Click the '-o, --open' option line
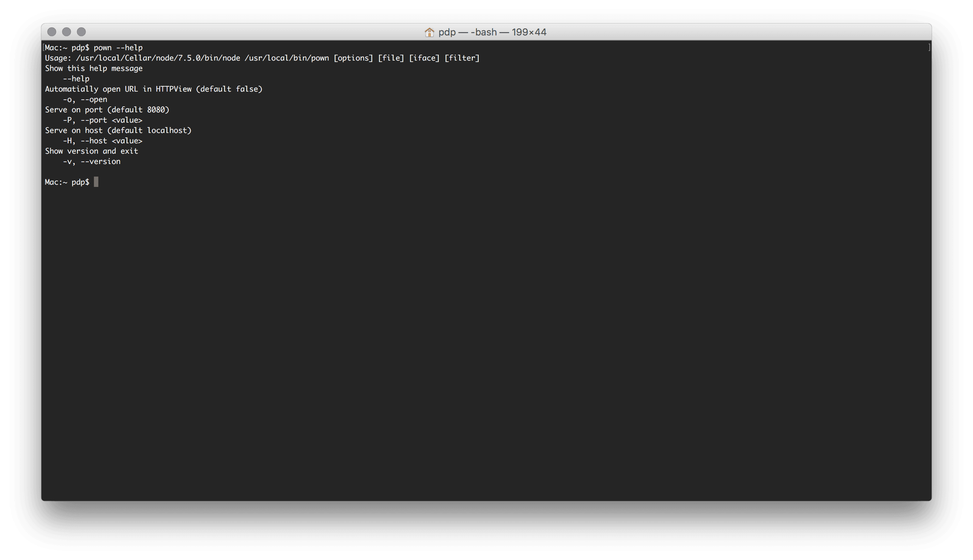The height and width of the screenshot is (560, 973). coord(85,100)
